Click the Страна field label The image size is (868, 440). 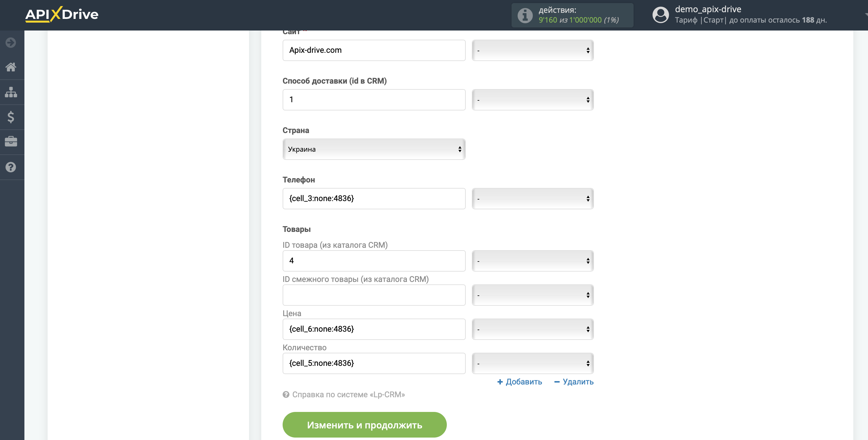click(x=296, y=130)
